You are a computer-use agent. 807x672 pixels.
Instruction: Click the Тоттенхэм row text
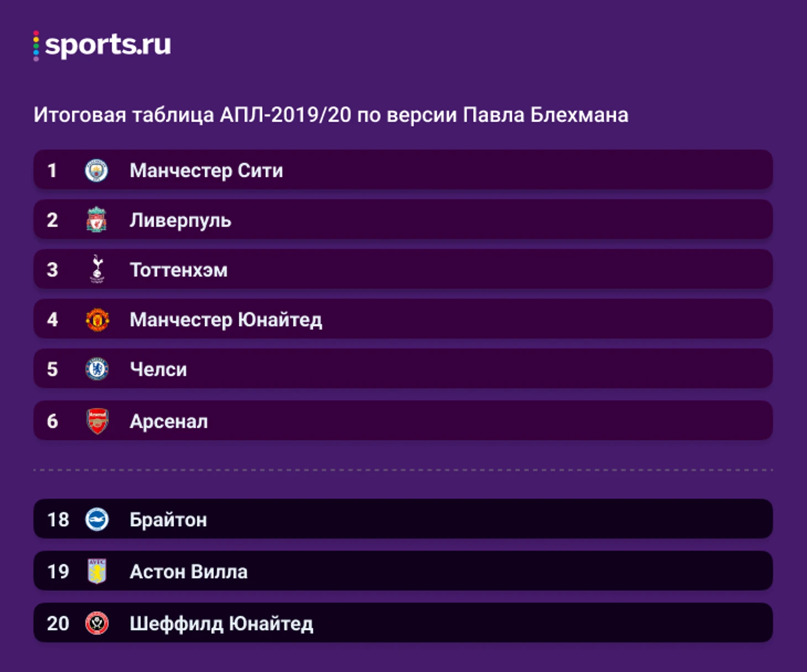click(179, 270)
